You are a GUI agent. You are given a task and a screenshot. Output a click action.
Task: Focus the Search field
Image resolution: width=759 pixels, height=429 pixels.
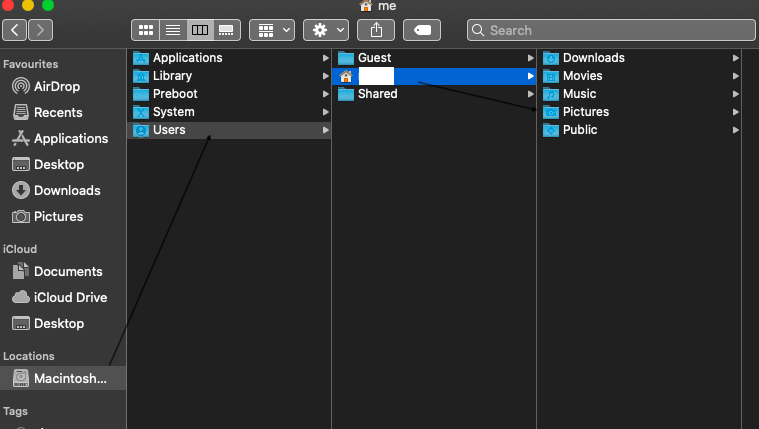[611, 30]
